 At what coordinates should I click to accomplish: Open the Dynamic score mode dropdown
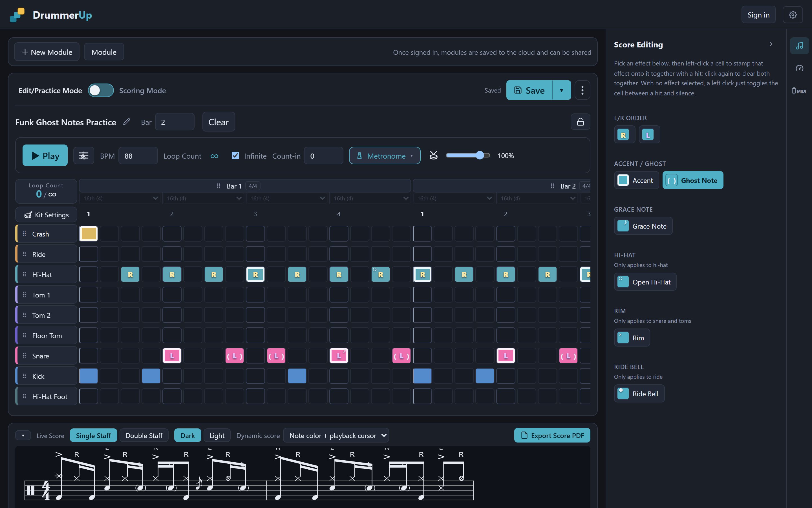336,435
